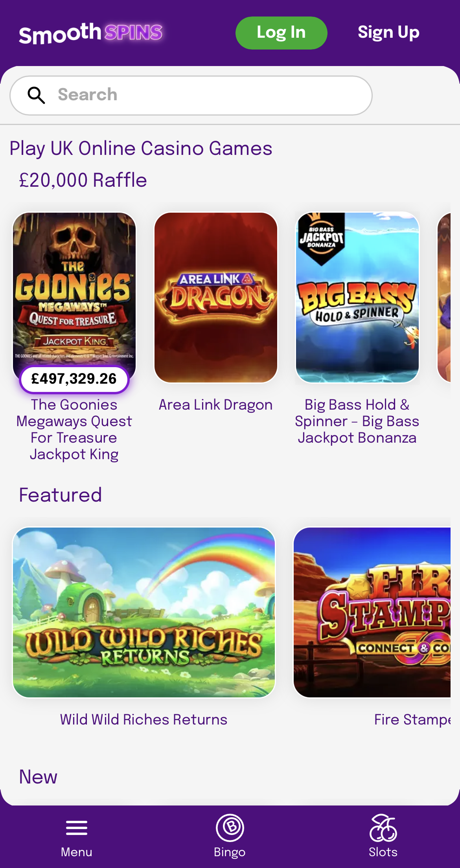
Task: Select the £20,000 Raffle heading
Action: (x=83, y=180)
